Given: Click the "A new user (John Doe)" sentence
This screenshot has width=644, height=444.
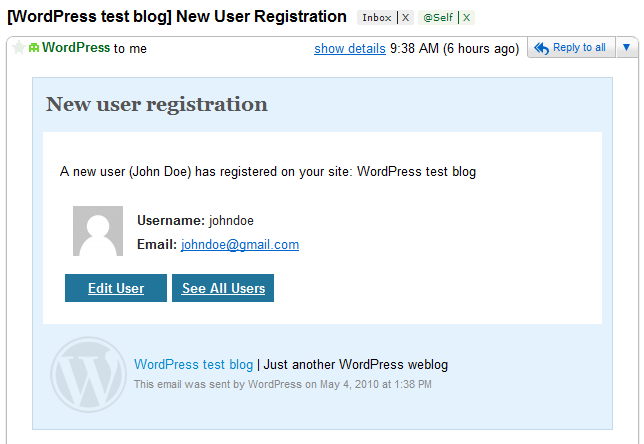Looking at the screenshot, I should click(x=268, y=171).
